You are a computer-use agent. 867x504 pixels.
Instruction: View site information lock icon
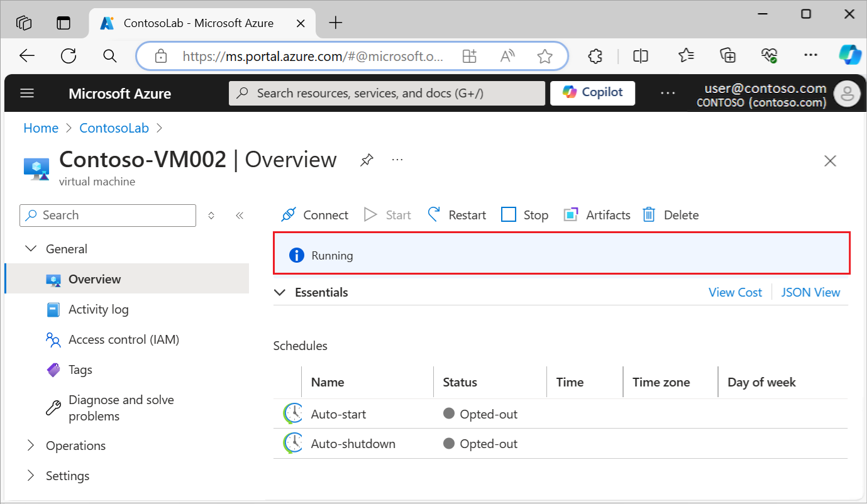pyautogui.click(x=161, y=57)
